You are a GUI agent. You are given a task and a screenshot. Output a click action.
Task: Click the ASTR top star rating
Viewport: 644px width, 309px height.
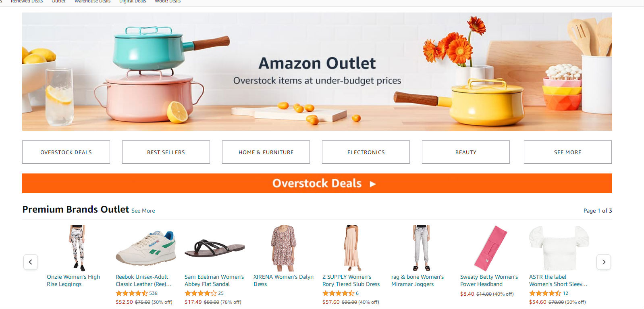[x=545, y=293]
